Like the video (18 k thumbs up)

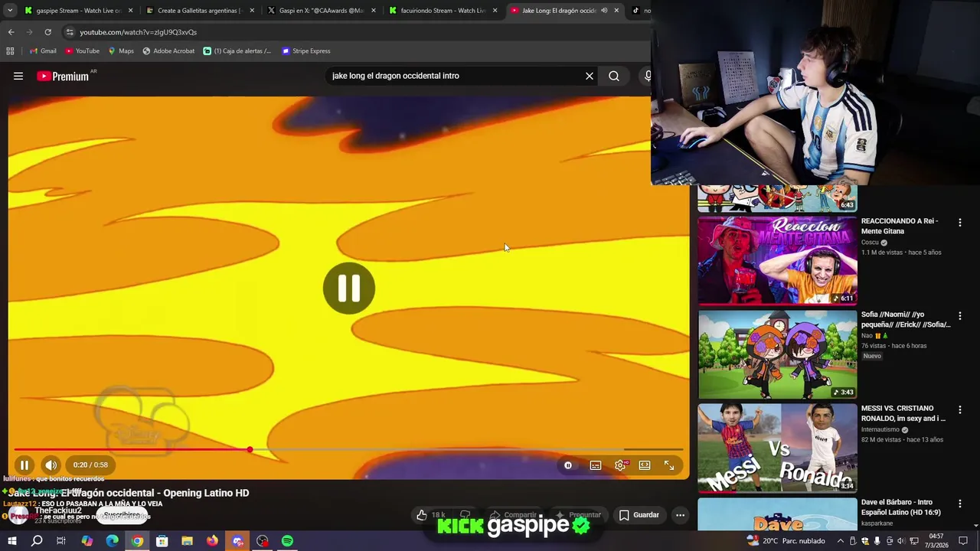[431, 515]
